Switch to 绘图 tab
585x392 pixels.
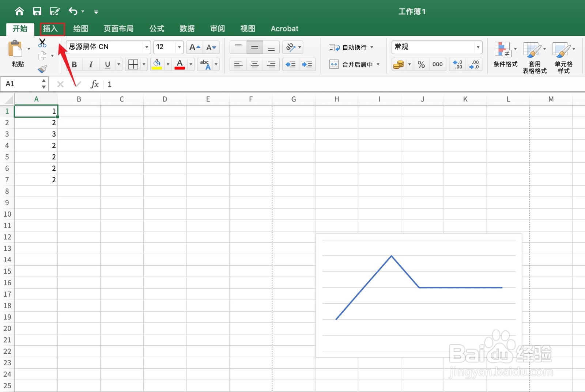pos(80,28)
